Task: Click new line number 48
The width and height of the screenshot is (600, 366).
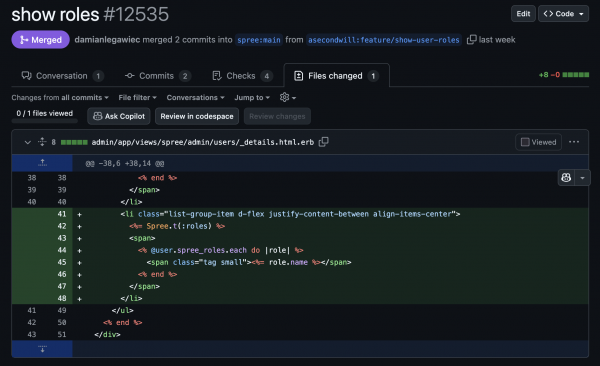Action: coord(62,298)
